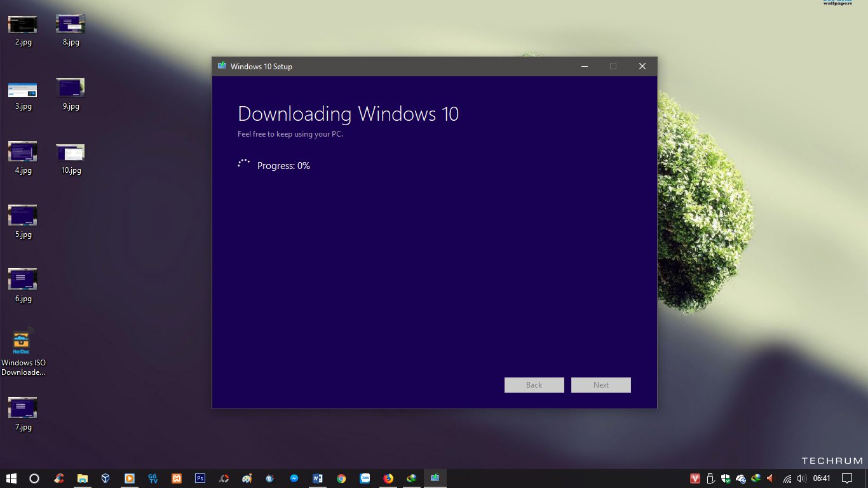Open File Explorer from the taskbar
The height and width of the screenshot is (488, 868).
[82, 478]
